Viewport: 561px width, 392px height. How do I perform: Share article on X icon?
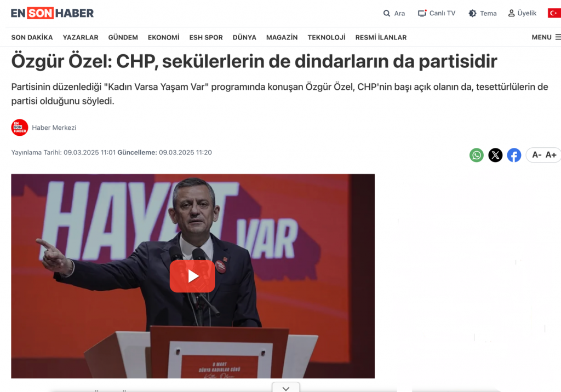click(495, 155)
